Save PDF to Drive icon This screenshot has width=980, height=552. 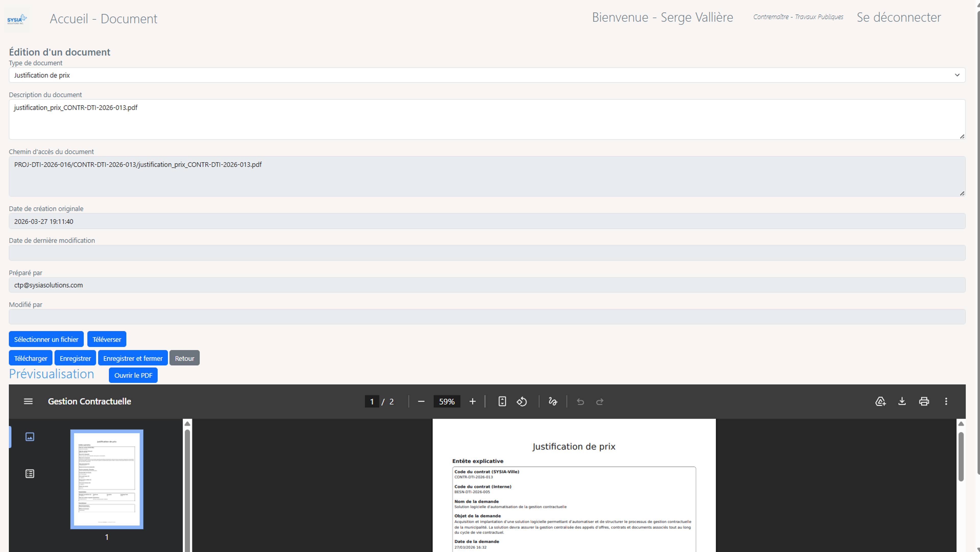[x=880, y=401]
